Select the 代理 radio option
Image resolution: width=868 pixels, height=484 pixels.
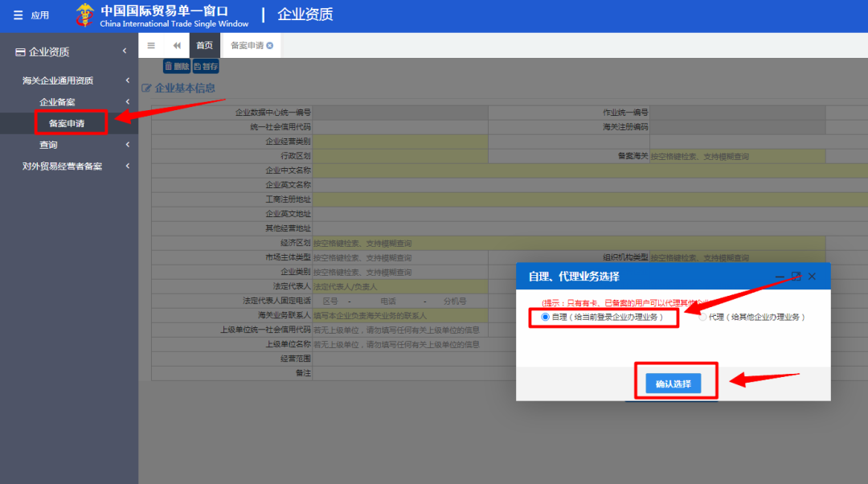[703, 317]
